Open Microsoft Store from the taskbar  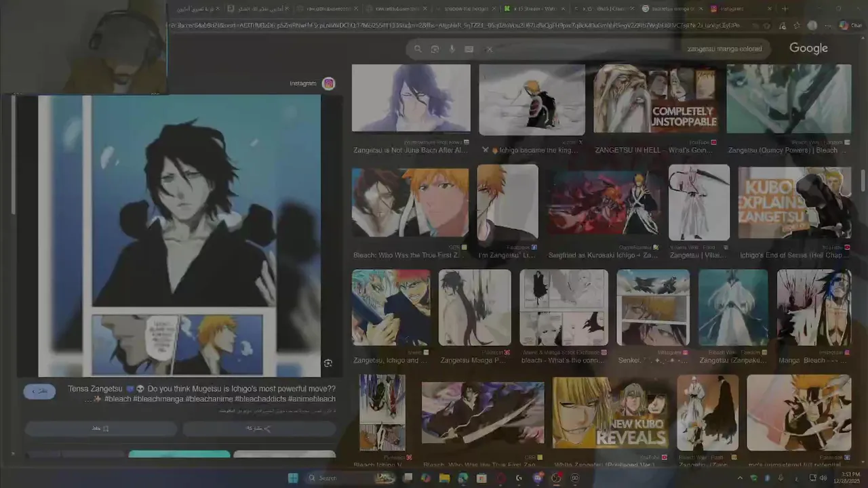[x=481, y=478]
